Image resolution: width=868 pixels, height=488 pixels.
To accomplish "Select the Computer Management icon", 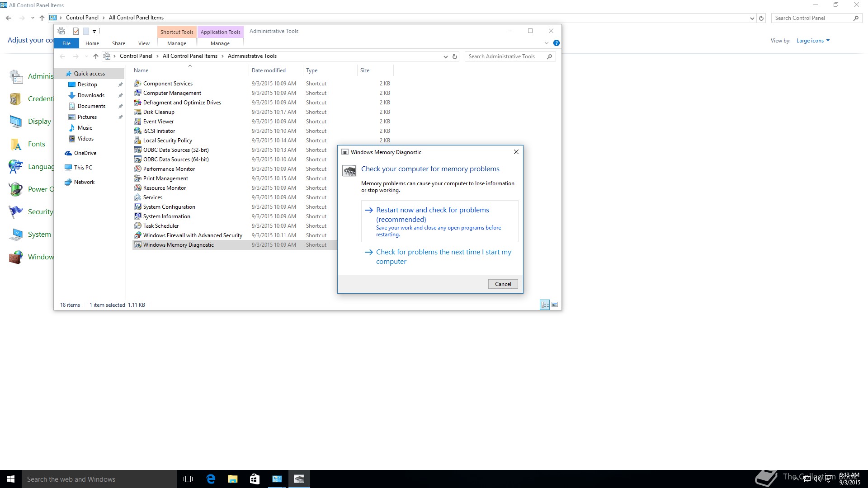I will [x=138, y=93].
